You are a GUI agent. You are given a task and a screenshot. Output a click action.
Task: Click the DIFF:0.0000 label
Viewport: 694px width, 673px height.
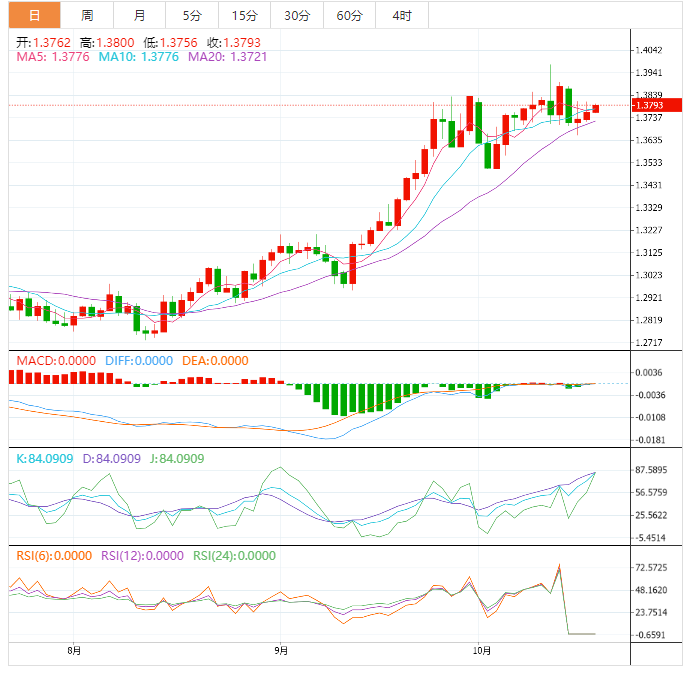pyautogui.click(x=139, y=361)
